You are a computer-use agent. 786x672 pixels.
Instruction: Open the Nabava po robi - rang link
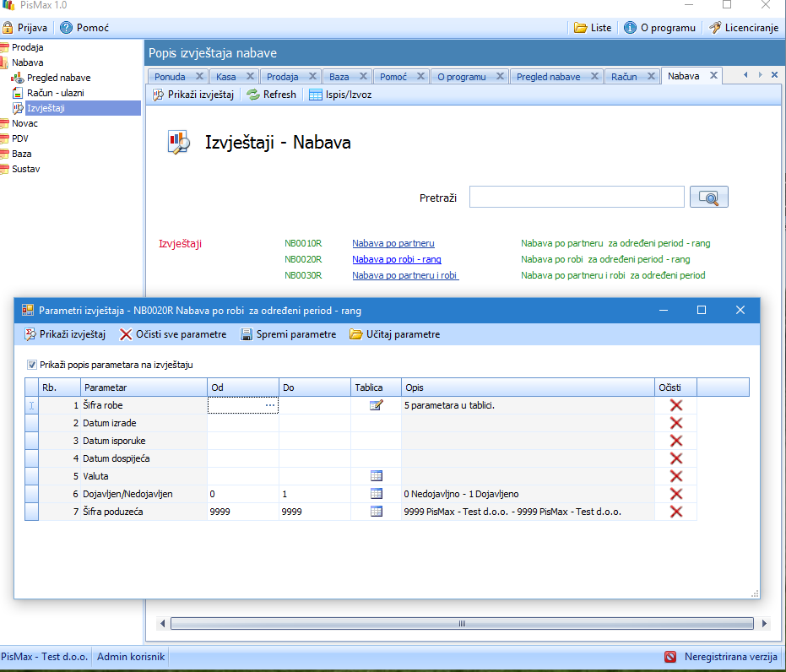[397, 259]
